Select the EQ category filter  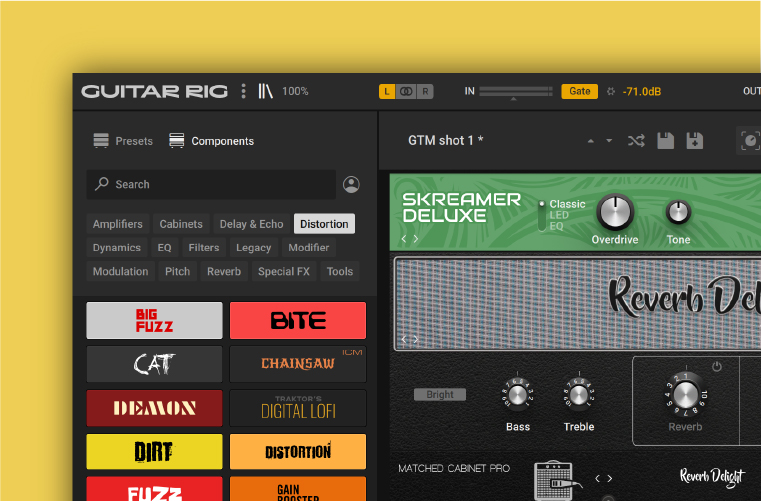pyautogui.click(x=165, y=248)
